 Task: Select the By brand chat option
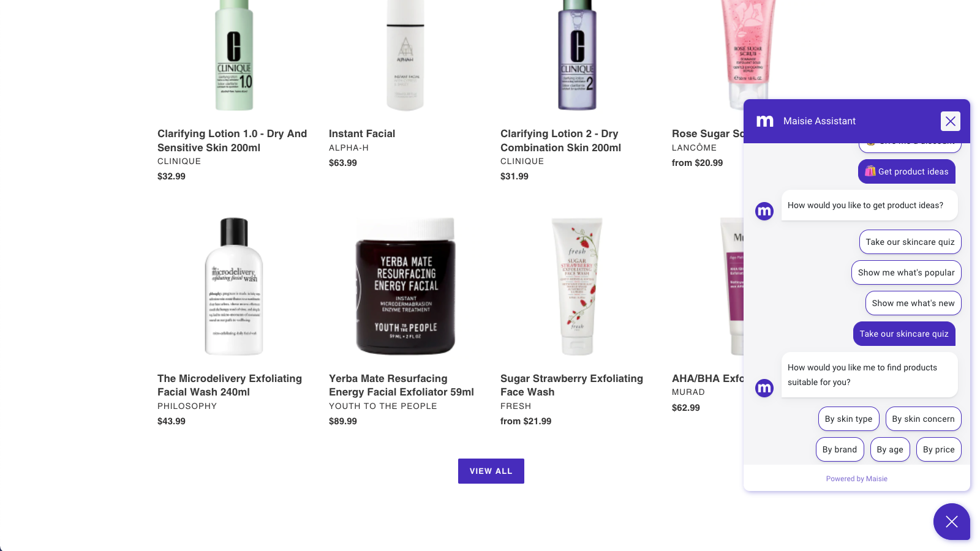pos(840,449)
